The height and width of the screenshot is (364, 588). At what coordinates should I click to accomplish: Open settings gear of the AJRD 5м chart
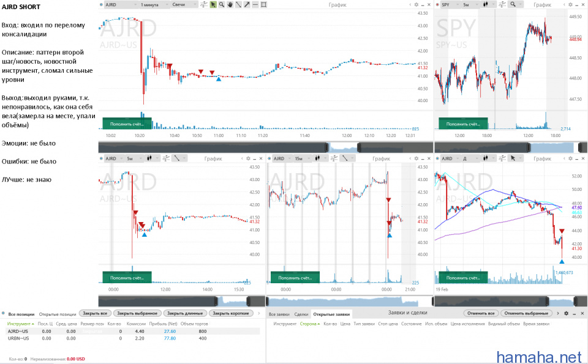click(248, 158)
